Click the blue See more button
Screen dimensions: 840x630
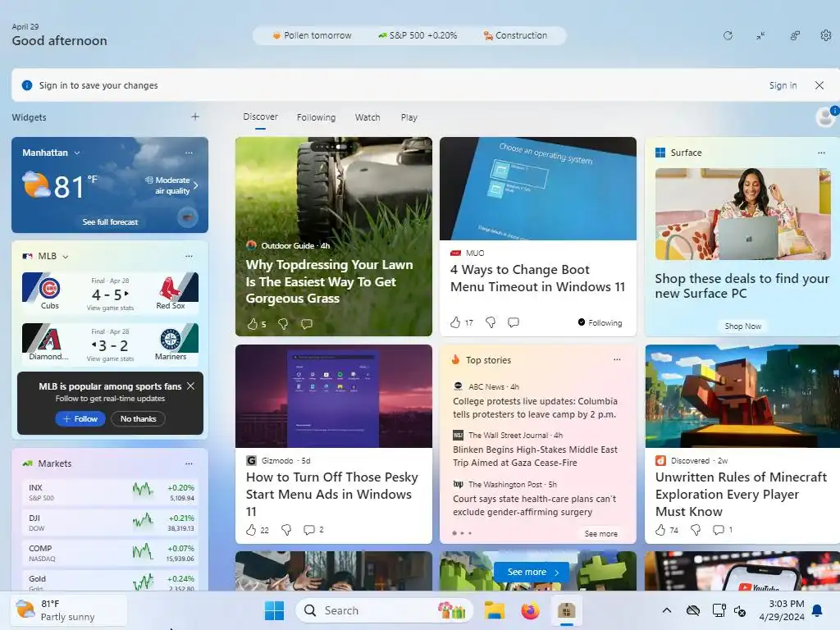tap(533, 572)
